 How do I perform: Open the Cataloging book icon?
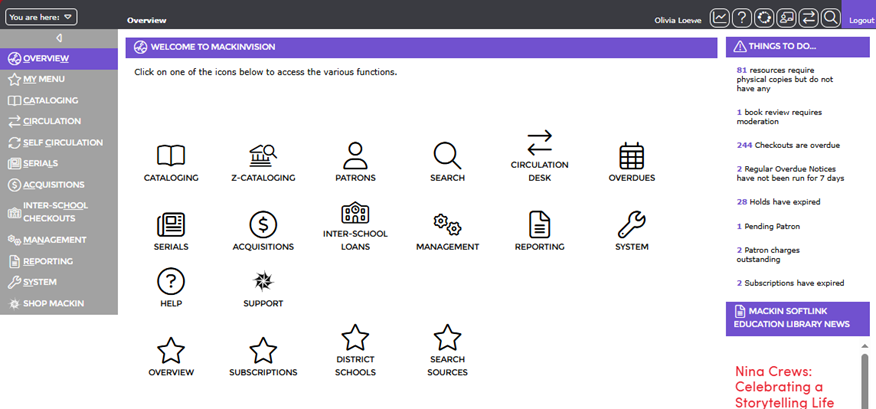coord(171,156)
